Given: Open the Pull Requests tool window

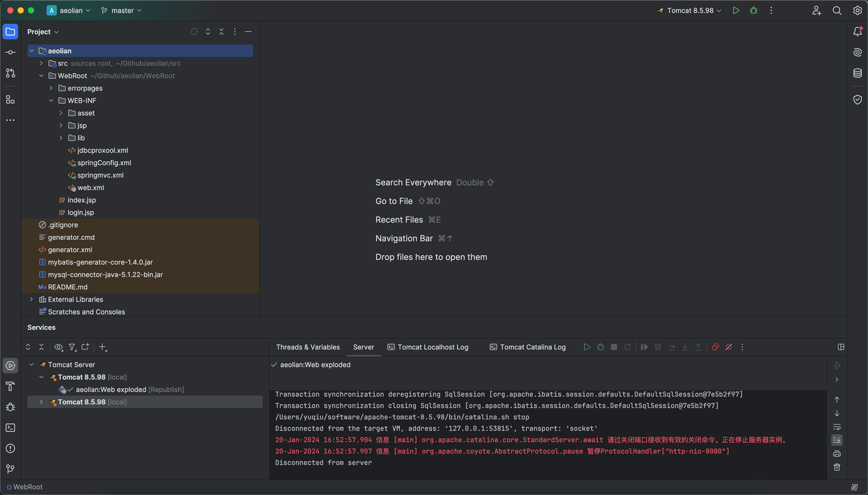Looking at the screenshot, I should click(x=10, y=73).
